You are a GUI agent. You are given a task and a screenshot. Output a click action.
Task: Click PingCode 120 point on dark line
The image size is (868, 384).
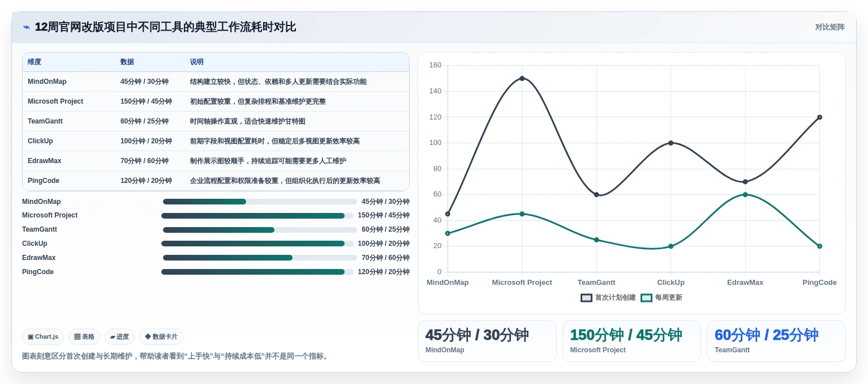[x=819, y=117]
